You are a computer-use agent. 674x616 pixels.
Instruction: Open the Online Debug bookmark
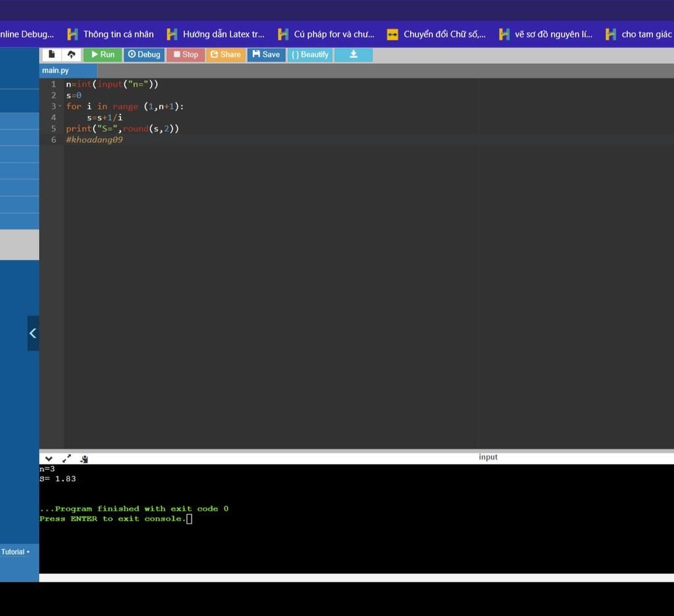coord(26,34)
